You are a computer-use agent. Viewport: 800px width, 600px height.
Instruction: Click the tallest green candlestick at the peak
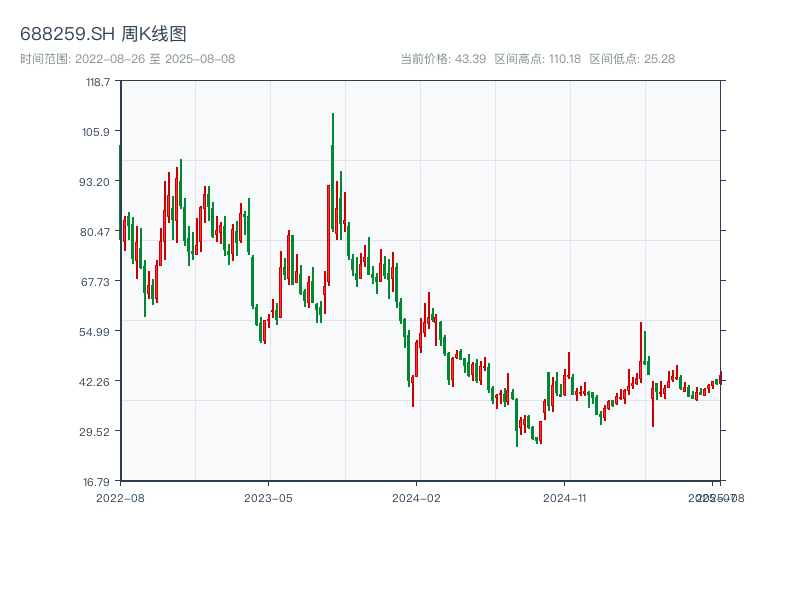(x=333, y=173)
